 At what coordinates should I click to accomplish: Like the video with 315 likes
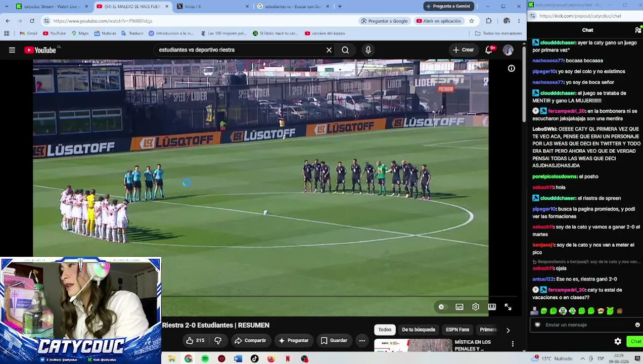(x=195, y=341)
